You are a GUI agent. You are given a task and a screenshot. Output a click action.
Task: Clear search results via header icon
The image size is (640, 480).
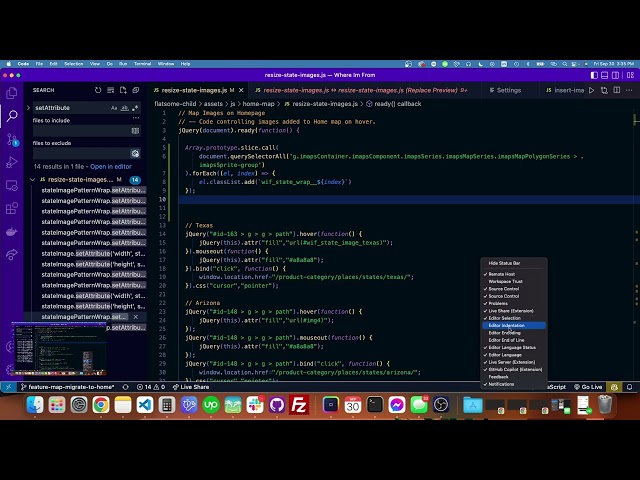pos(111,90)
